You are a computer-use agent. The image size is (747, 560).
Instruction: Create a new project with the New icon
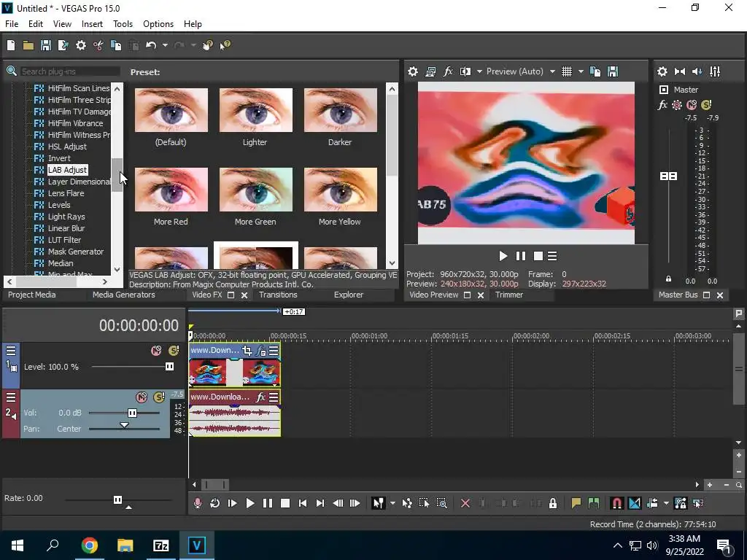11,45
